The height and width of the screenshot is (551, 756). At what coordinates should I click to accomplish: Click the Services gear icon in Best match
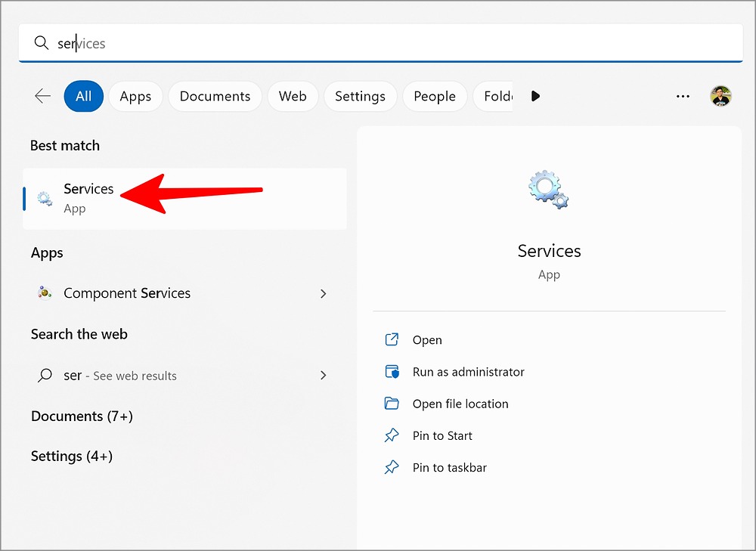tap(45, 199)
